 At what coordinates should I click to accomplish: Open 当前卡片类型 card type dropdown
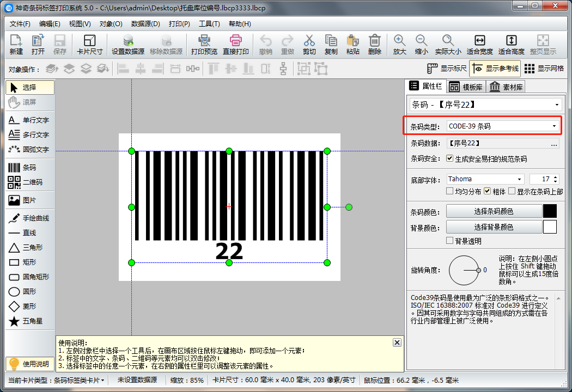pos(57,381)
